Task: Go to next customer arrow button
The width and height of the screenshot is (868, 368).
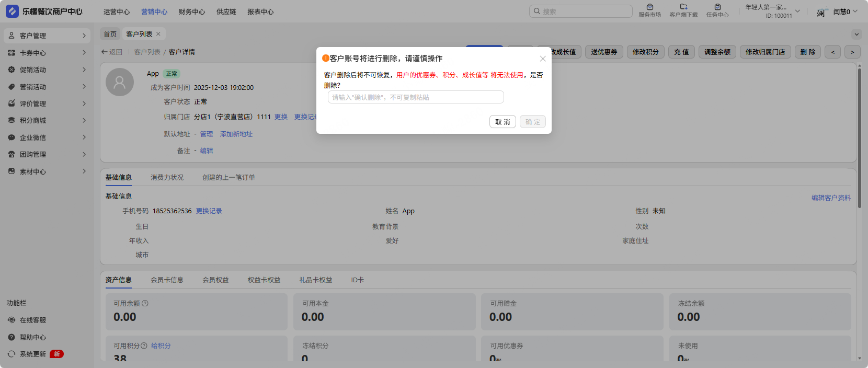Action: click(x=852, y=52)
